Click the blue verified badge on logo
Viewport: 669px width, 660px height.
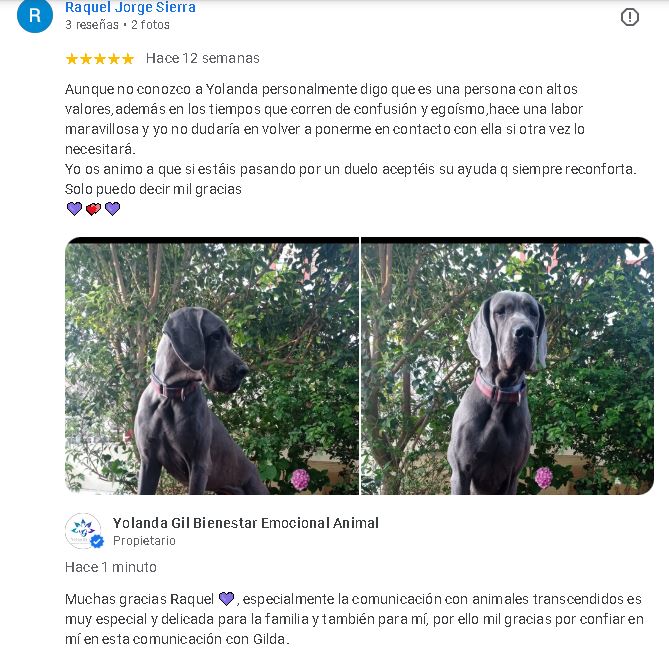(x=97, y=541)
